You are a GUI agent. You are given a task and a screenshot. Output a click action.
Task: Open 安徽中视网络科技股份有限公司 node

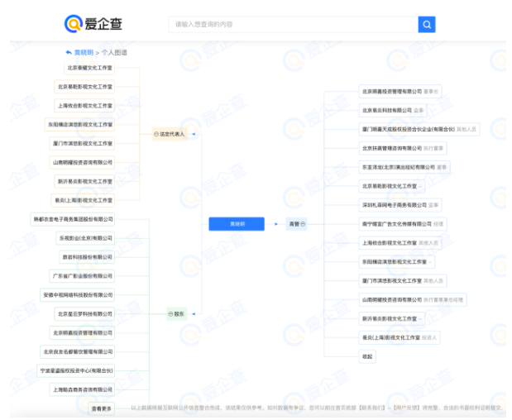click(78, 294)
